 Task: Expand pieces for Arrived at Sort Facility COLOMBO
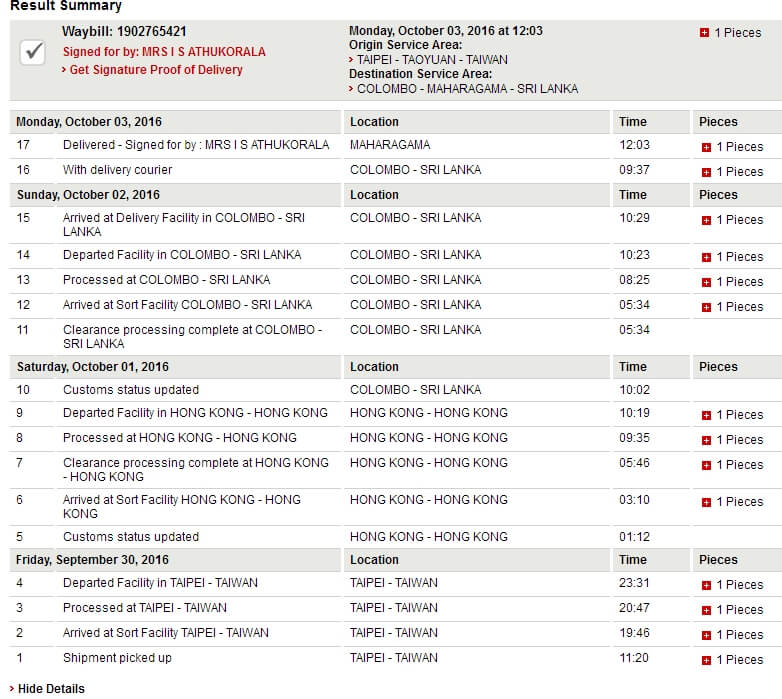point(706,307)
